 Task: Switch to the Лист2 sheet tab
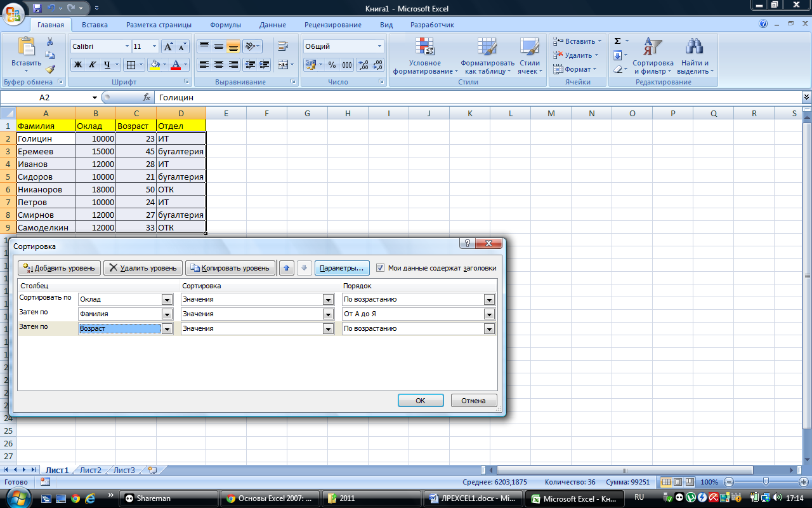90,470
